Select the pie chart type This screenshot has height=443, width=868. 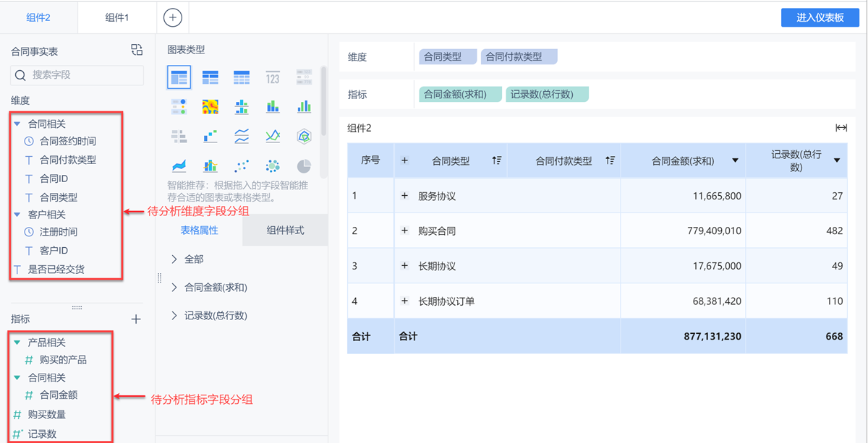click(304, 166)
